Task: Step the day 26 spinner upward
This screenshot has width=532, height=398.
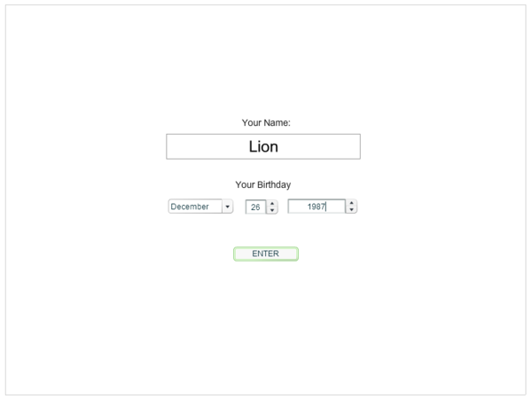Action: 272,203
